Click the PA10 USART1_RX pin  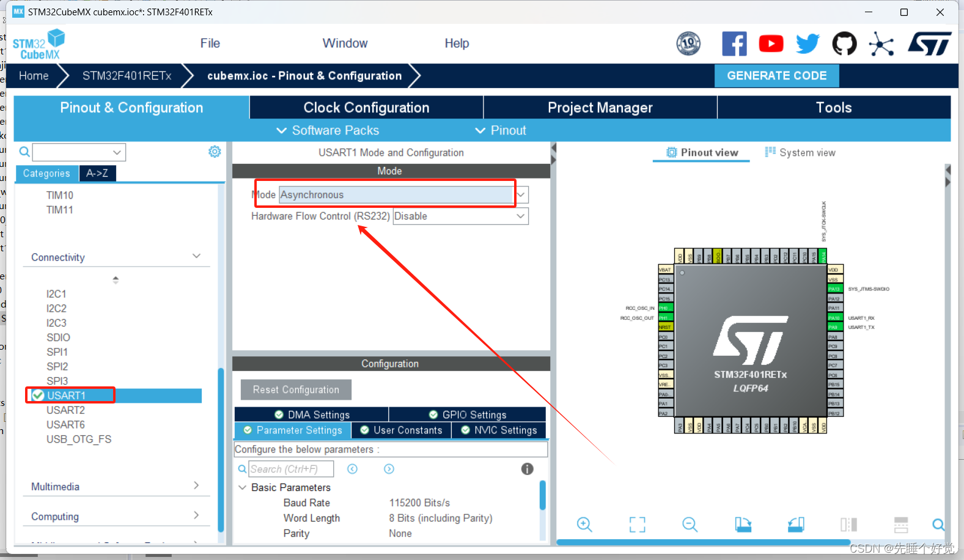(x=835, y=318)
